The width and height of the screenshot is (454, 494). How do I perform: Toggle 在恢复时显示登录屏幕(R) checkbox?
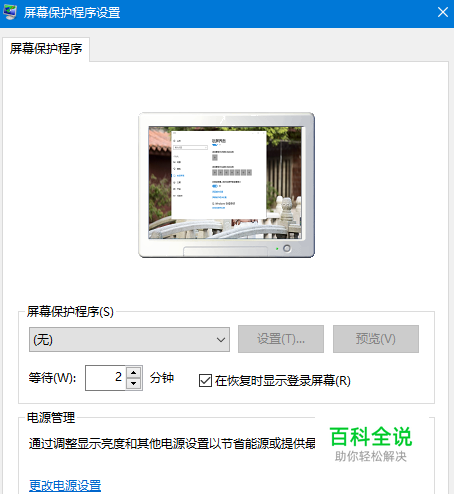pos(205,380)
